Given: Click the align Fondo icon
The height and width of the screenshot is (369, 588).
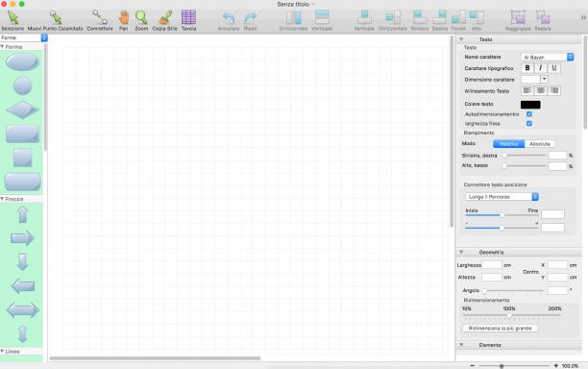Looking at the screenshot, I should point(458,17).
